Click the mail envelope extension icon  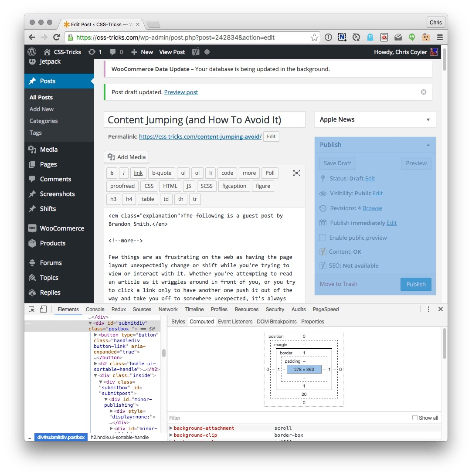coord(398,37)
